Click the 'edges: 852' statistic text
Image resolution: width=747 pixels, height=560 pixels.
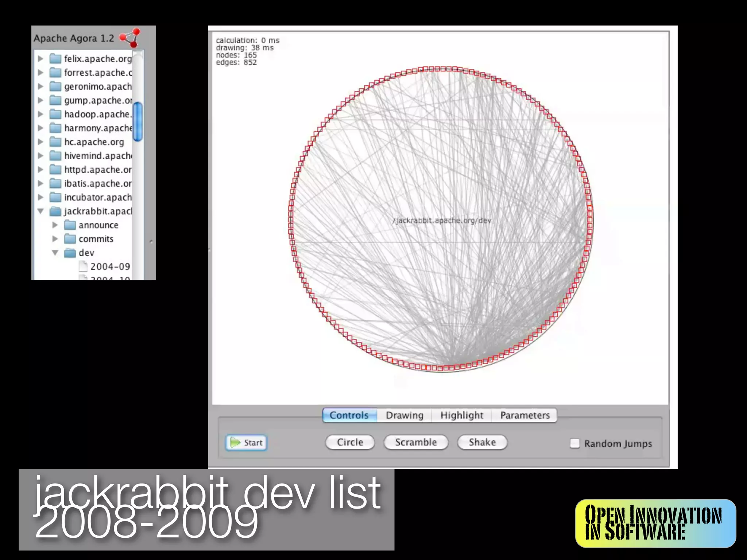pyautogui.click(x=236, y=62)
